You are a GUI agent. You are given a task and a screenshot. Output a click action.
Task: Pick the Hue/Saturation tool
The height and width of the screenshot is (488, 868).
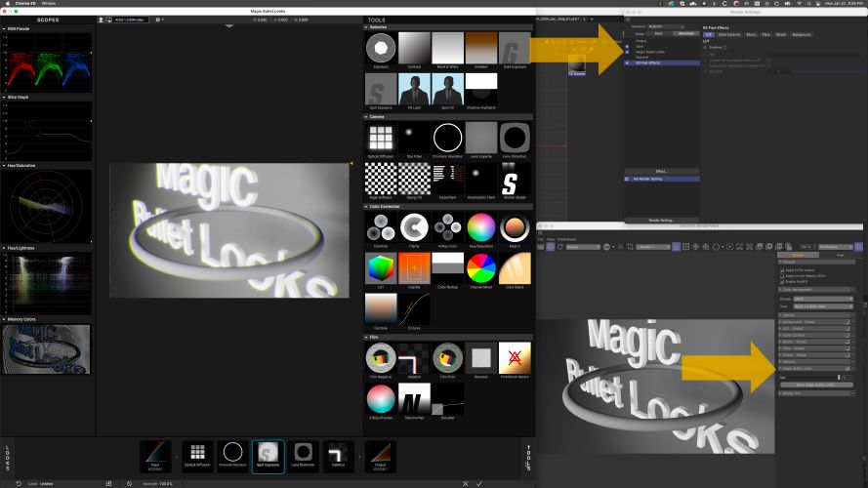[481, 226]
